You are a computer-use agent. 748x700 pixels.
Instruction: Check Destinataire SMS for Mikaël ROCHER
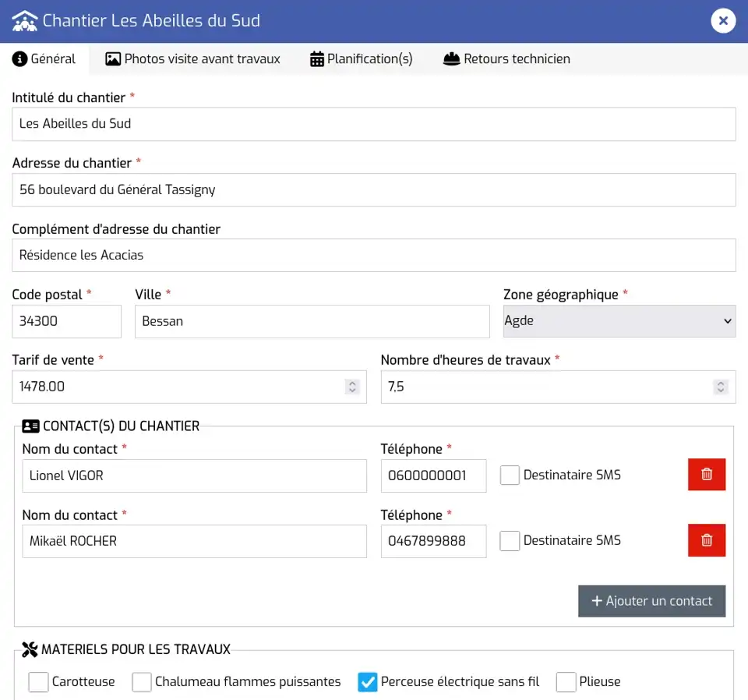(x=510, y=541)
